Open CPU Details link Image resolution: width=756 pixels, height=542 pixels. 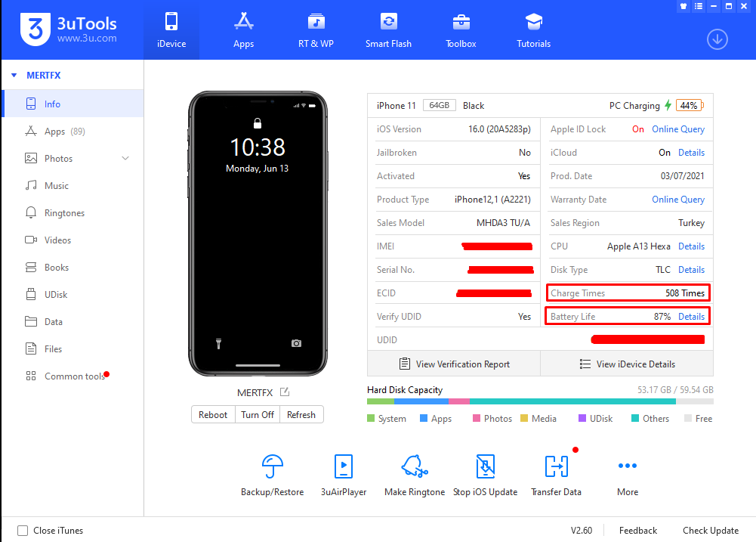[691, 246]
